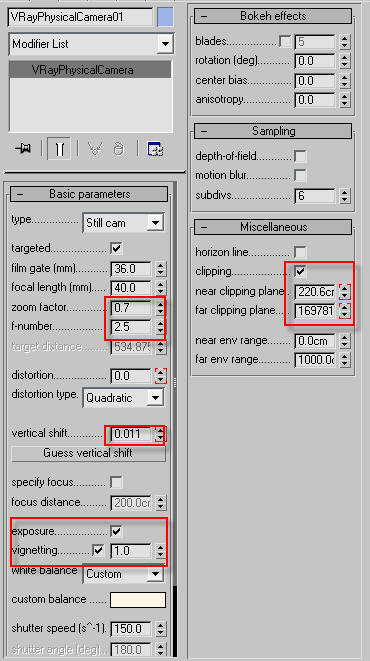370x661 pixels.
Task: Enable the blades checkbox
Action: (x=285, y=41)
